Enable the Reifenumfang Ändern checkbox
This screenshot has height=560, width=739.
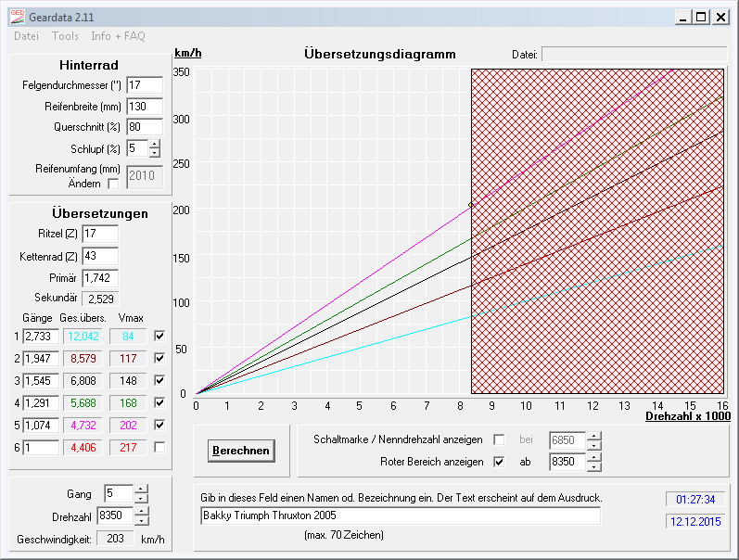point(113,184)
